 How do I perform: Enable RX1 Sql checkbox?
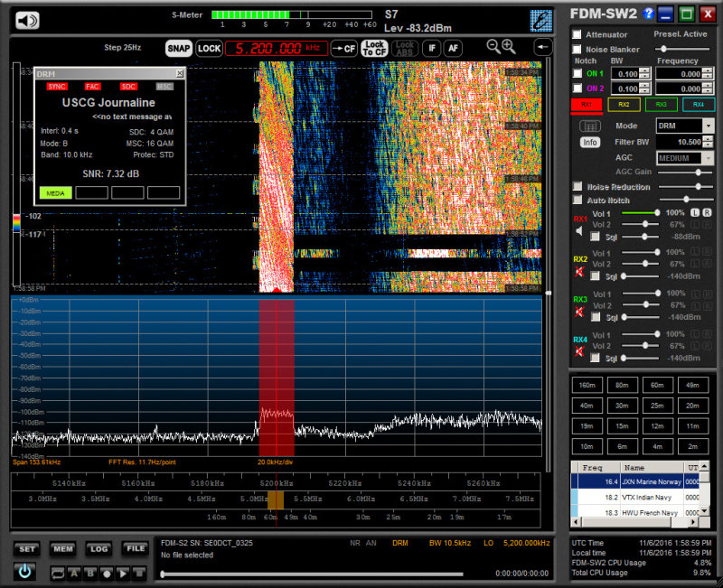point(596,237)
